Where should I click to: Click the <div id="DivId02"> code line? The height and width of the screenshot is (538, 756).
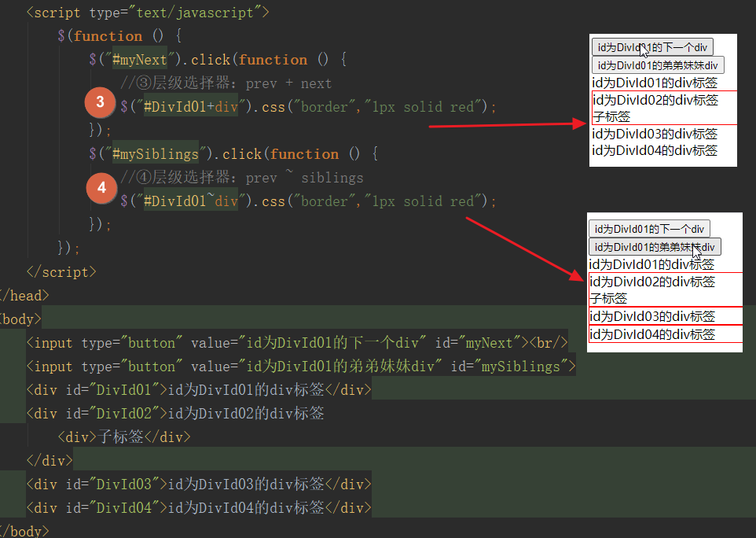175,414
